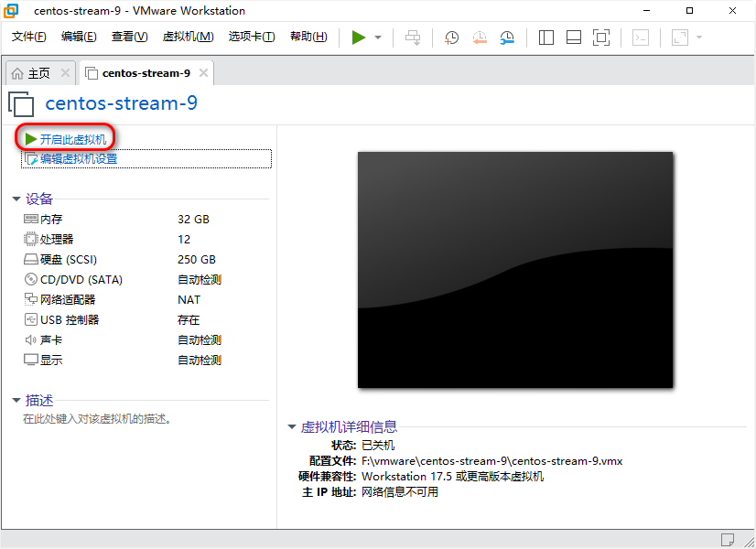This screenshot has height=549, width=756.
Task: Take a snapshot with the clock-plus icon
Action: click(451, 38)
